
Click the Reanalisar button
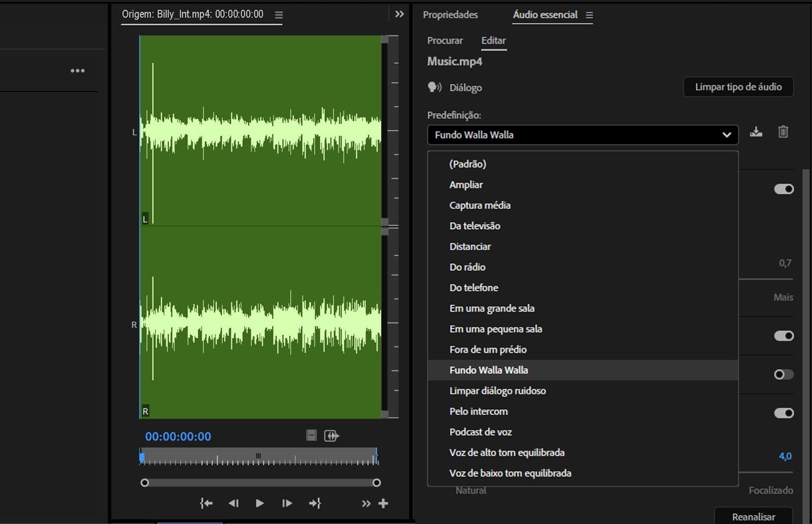click(x=753, y=516)
